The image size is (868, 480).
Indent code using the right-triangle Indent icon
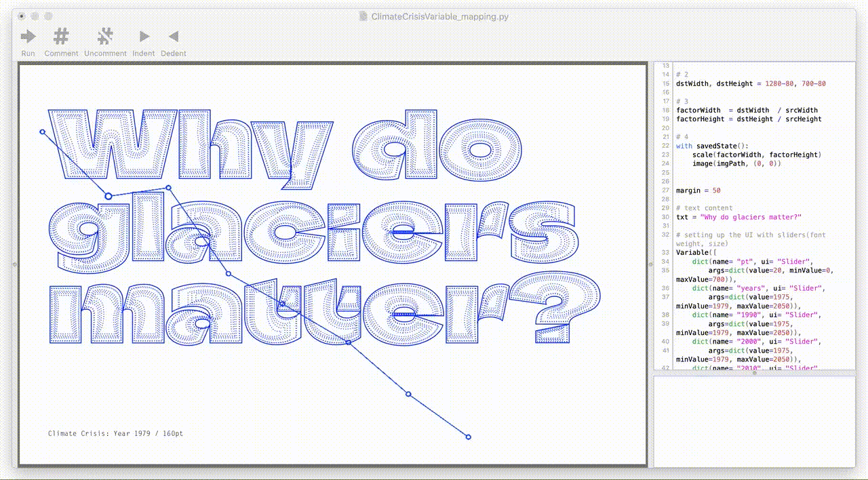tap(144, 37)
